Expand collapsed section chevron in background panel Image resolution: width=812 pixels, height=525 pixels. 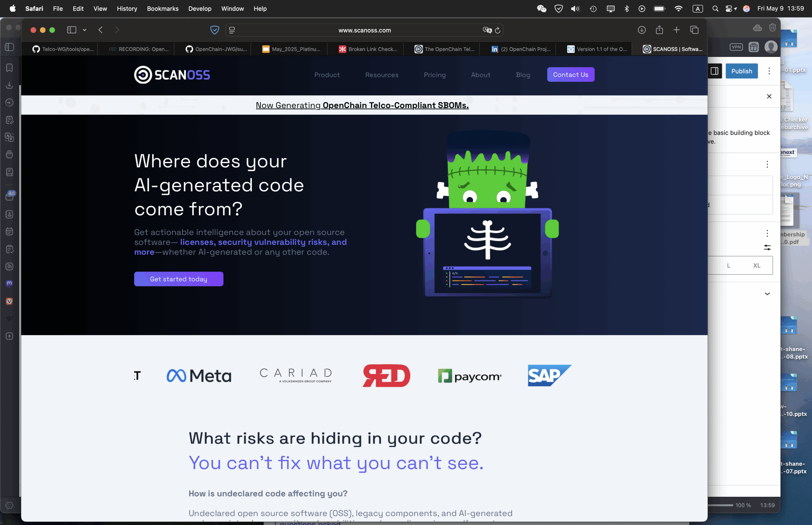767,293
